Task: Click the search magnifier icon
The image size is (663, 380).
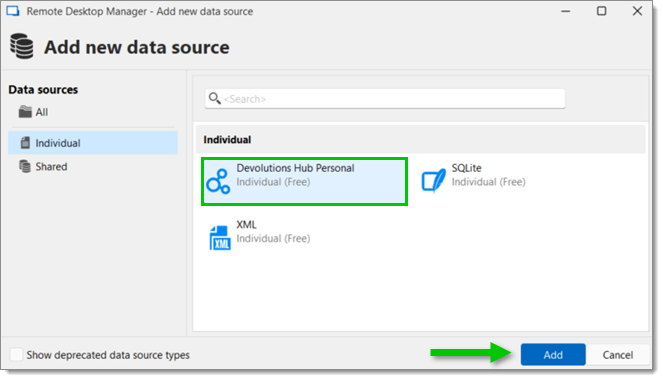Action: pos(215,98)
